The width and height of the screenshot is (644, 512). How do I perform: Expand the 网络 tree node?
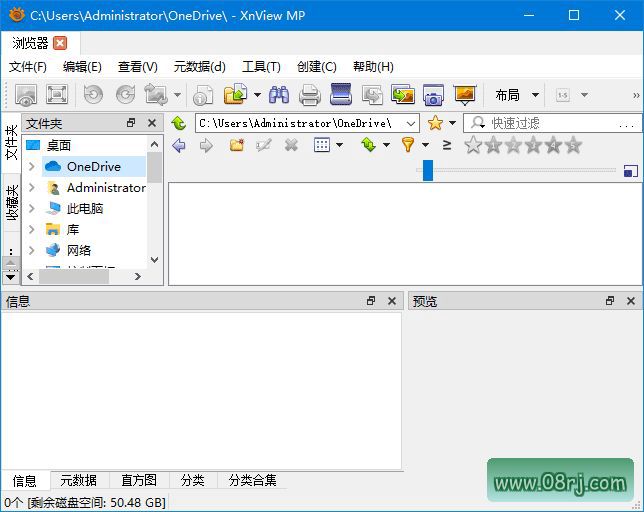(x=32, y=250)
